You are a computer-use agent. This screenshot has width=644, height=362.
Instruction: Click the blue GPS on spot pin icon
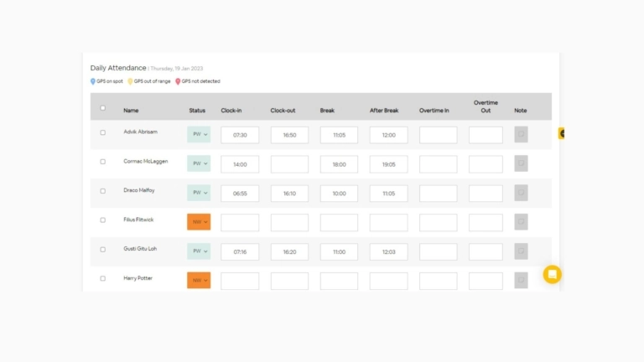(93, 81)
